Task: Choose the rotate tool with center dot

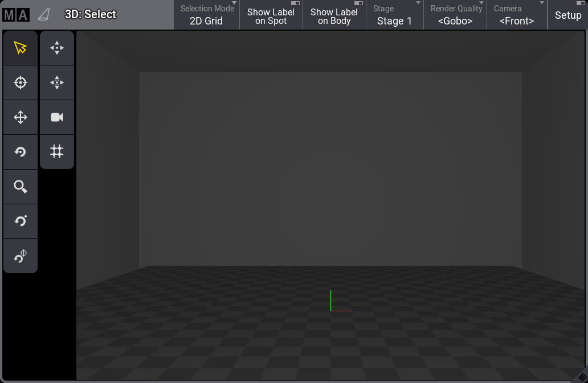Action: point(21,152)
